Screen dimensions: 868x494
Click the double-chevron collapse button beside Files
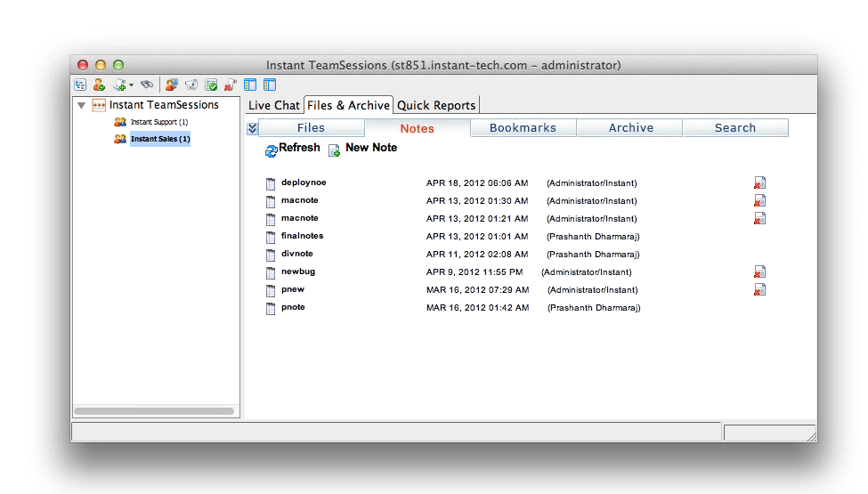(253, 128)
